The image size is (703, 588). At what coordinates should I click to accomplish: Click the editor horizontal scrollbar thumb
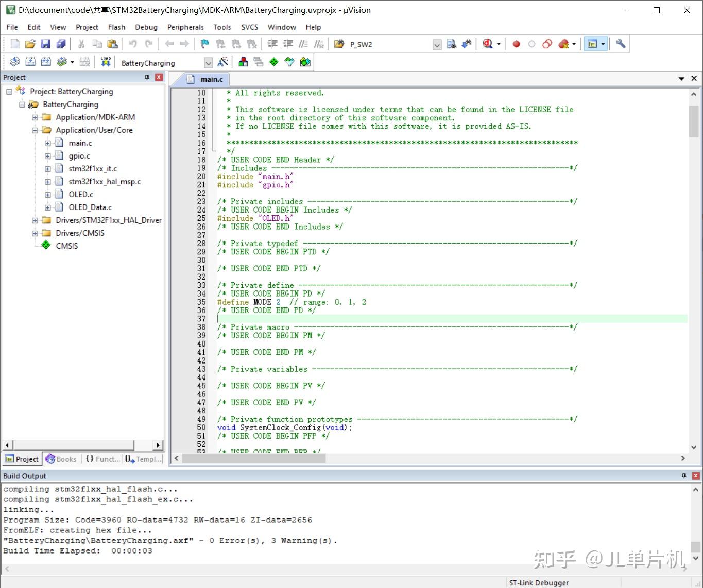pos(253,458)
